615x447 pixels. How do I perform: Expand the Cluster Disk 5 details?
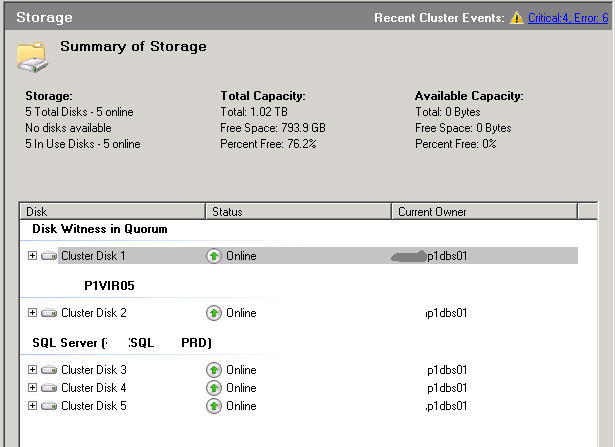click(33, 406)
